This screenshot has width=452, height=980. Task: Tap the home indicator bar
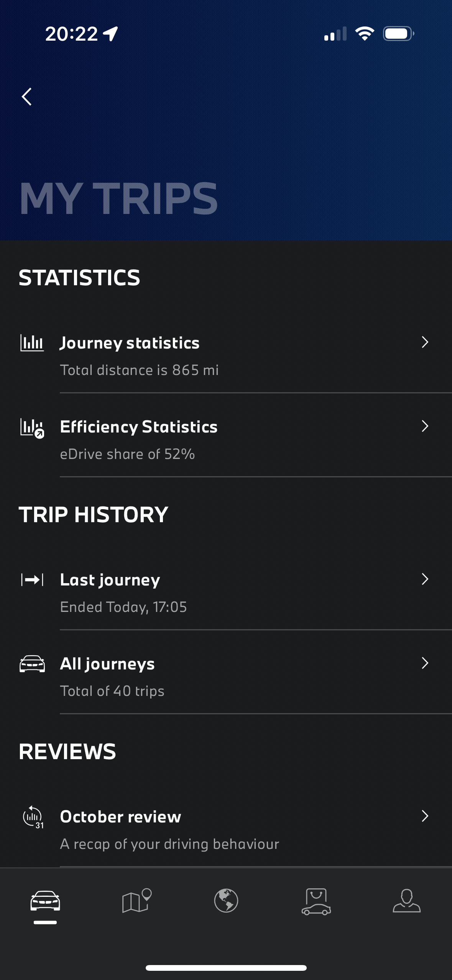(226, 968)
